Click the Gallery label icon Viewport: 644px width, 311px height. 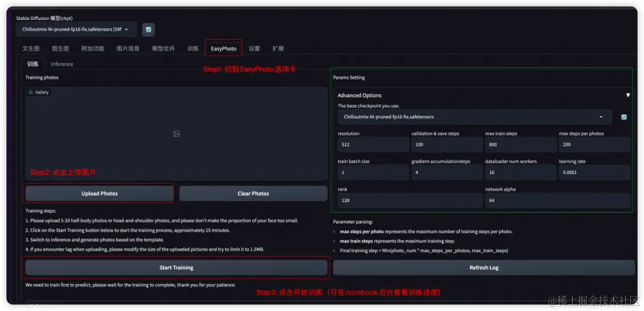click(x=31, y=92)
